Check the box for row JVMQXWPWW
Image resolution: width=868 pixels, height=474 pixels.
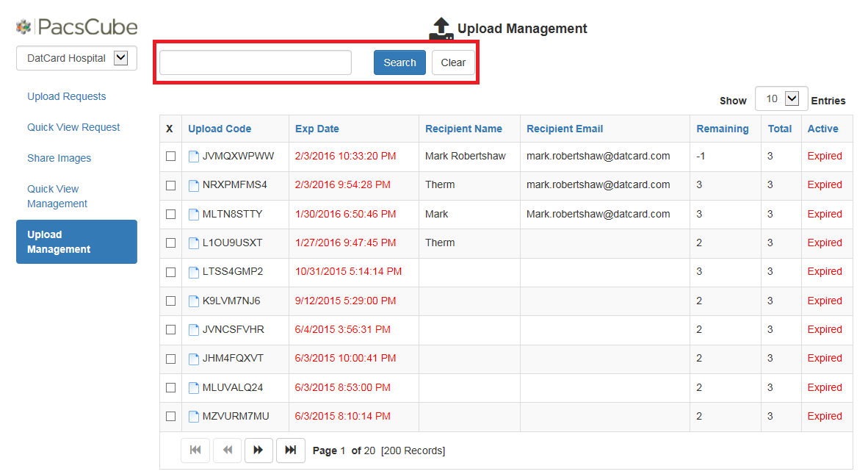click(170, 156)
